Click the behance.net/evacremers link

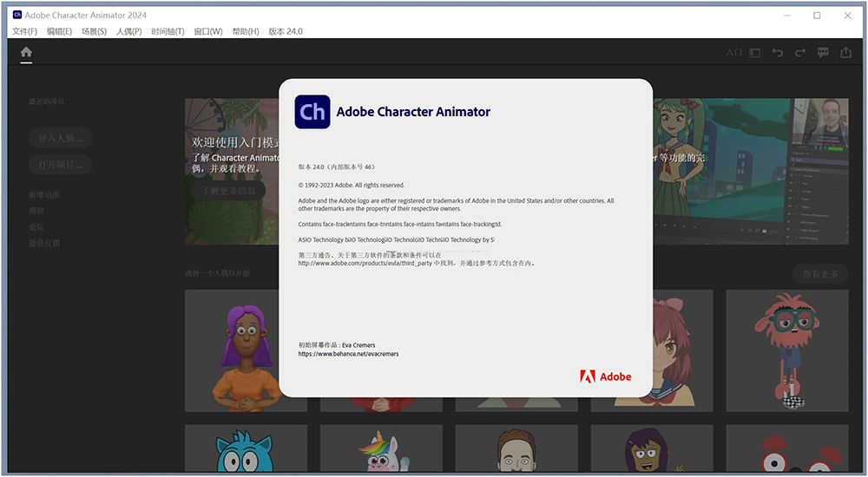(348, 354)
